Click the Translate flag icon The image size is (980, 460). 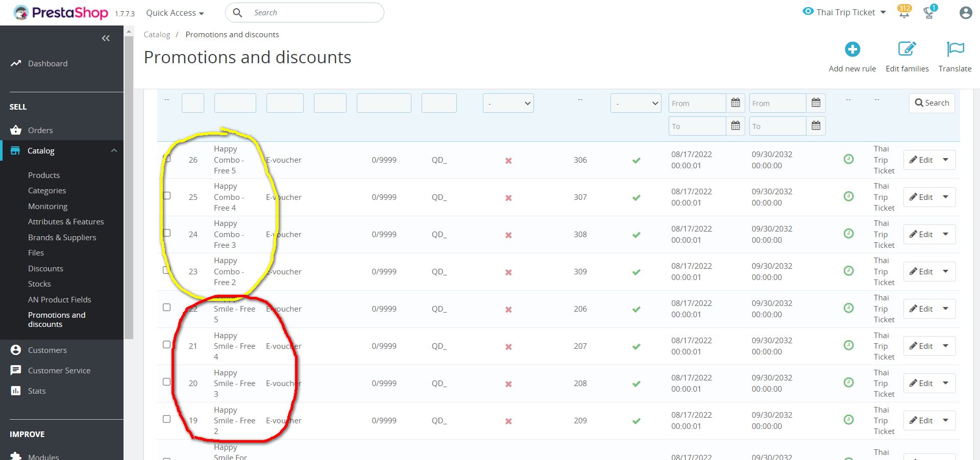[x=955, y=49]
